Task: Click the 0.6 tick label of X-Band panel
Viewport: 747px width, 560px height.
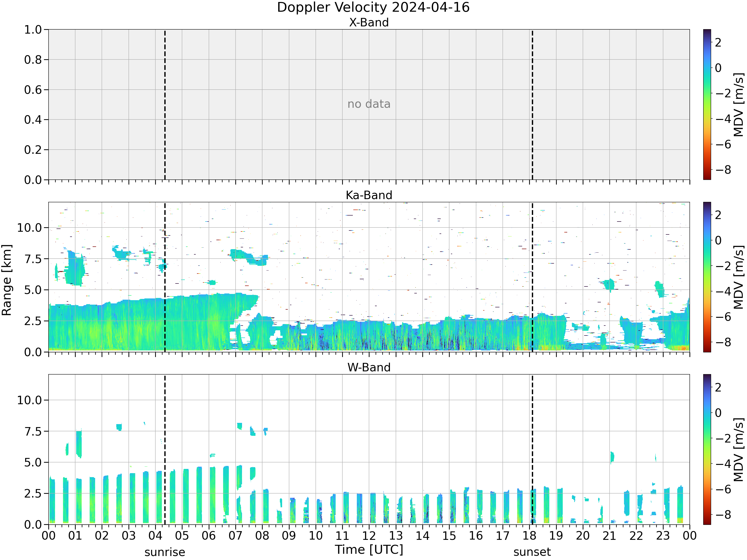Action: point(33,90)
